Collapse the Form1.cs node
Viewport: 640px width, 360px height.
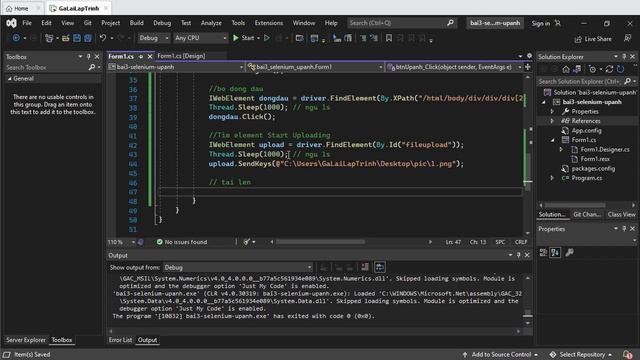point(552,140)
